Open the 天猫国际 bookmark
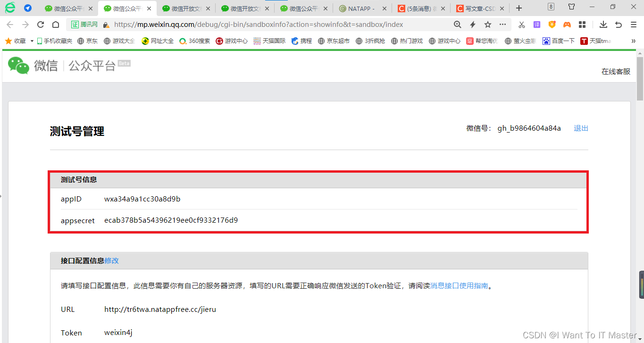 (269, 41)
